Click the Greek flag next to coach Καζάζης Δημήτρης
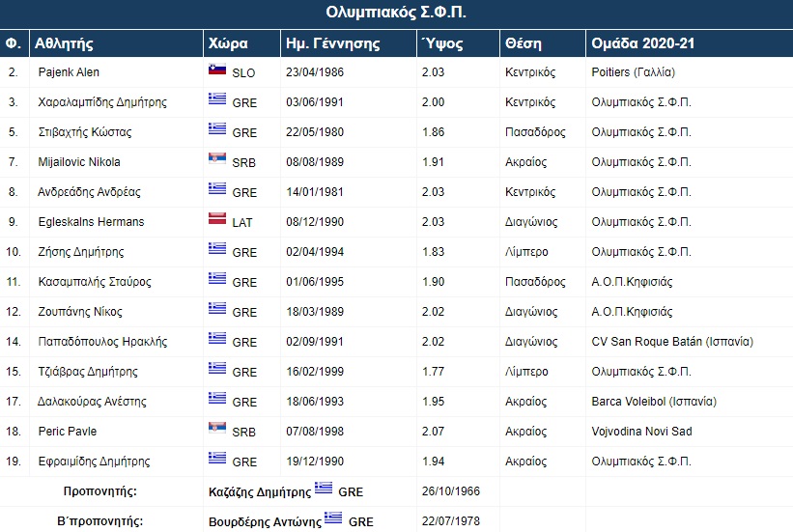Viewport: 793px width, 532px height. click(x=324, y=488)
